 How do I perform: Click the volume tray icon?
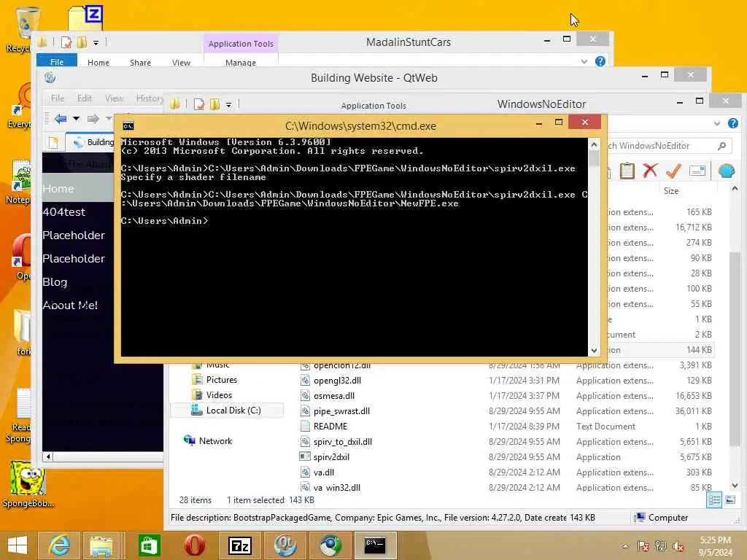click(x=678, y=547)
